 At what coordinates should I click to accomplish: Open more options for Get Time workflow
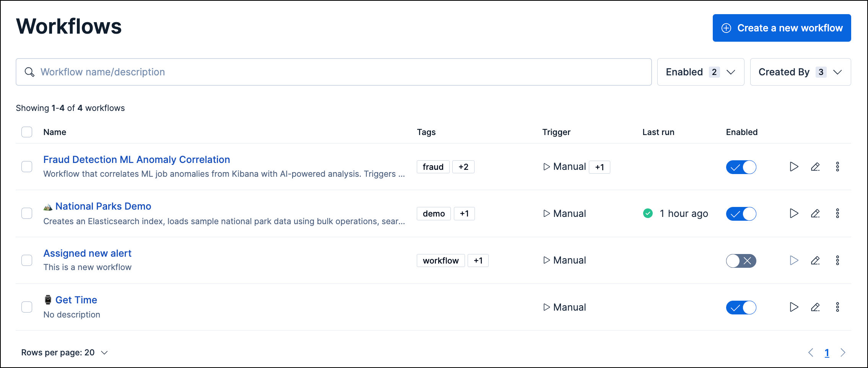click(x=838, y=307)
